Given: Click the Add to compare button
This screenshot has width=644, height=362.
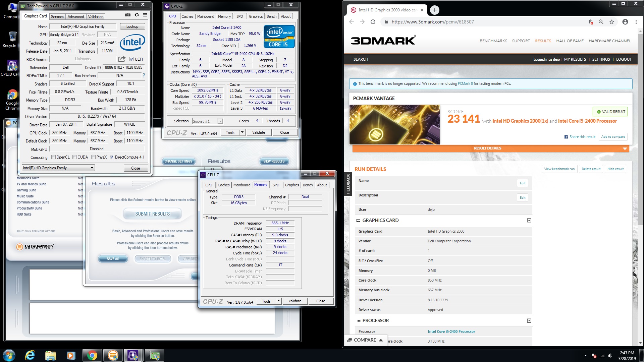Looking at the screenshot, I should point(613,137).
